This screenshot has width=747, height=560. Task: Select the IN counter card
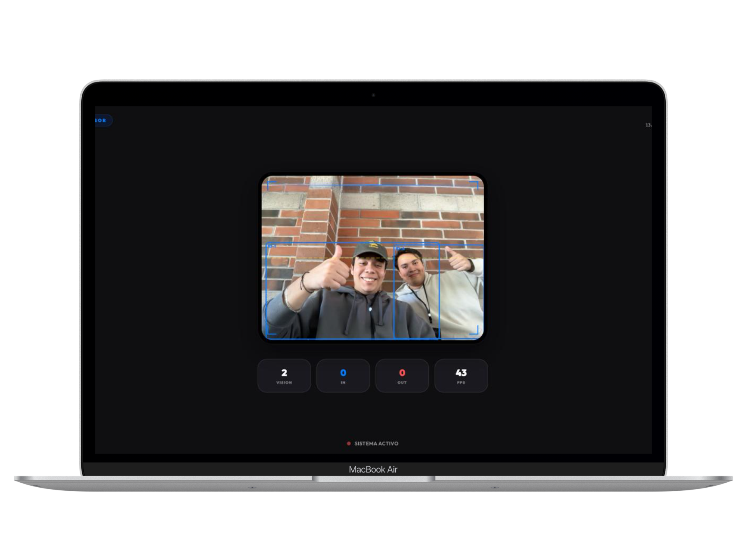click(343, 376)
